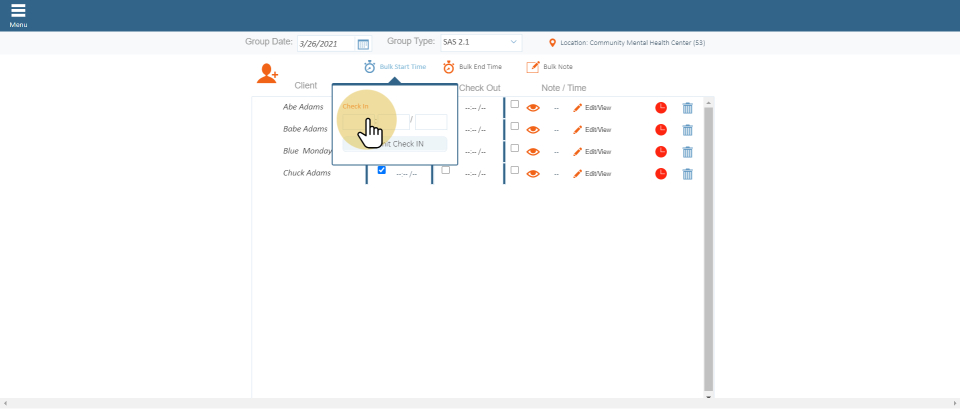Click Edit/View for Abe Adams

click(592, 107)
